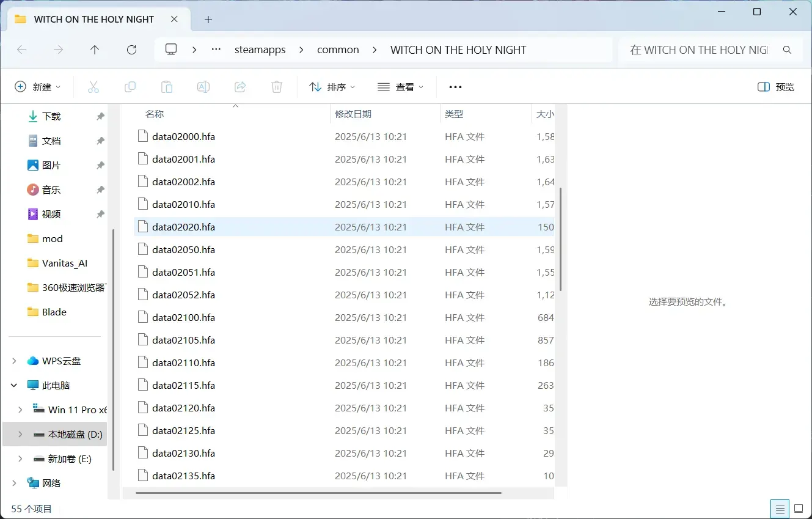Screen dimensions: 812x519
Task: Select file data02052.hfa
Action: pyautogui.click(x=344, y=295)
